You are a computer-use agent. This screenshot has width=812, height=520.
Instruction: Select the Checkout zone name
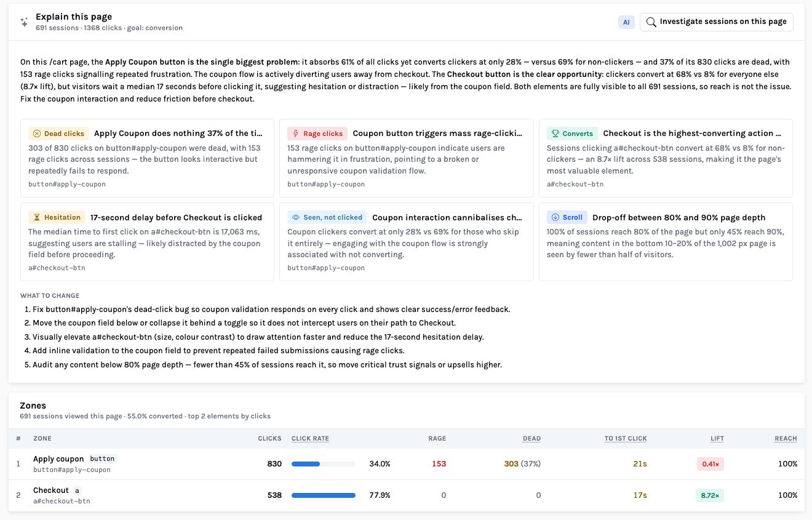coord(51,490)
